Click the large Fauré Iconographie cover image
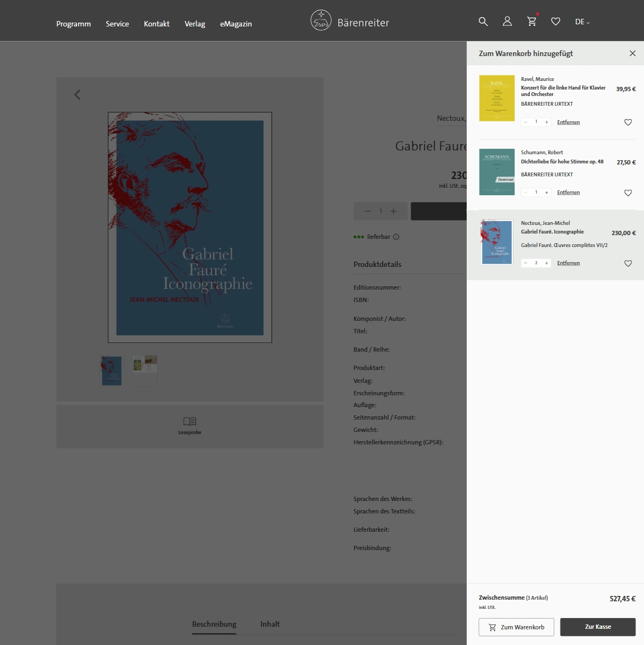 tap(190, 228)
